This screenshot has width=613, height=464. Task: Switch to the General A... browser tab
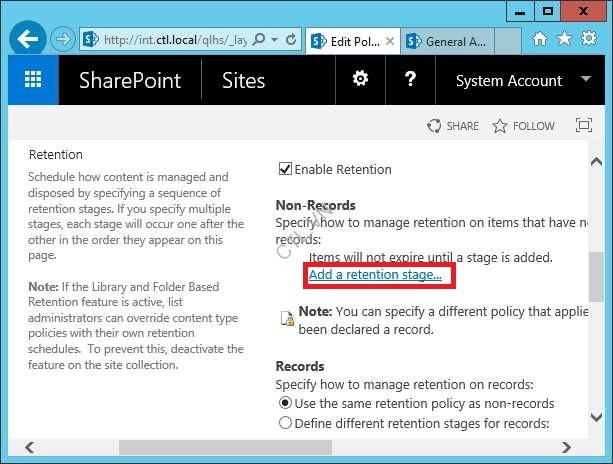(x=455, y=41)
